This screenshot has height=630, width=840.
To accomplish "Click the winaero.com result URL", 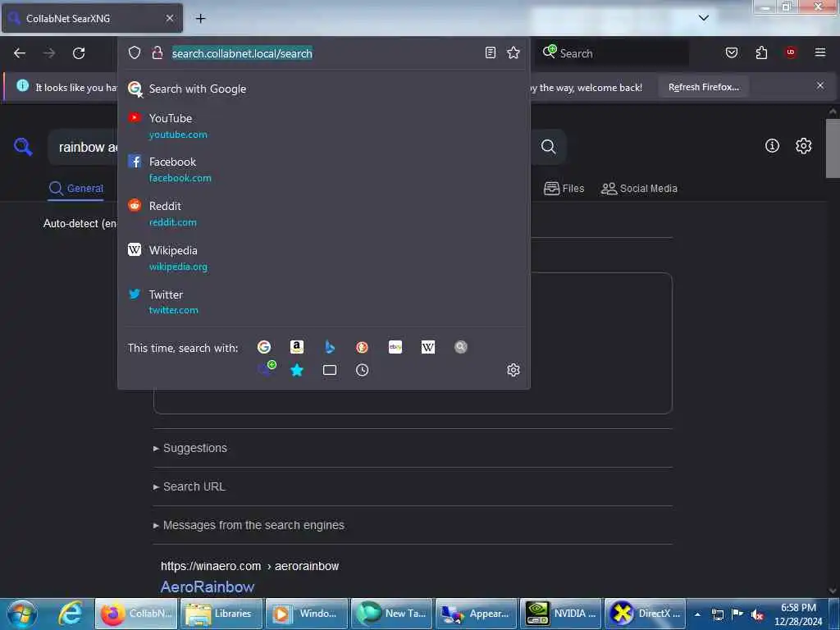I will (x=249, y=566).
